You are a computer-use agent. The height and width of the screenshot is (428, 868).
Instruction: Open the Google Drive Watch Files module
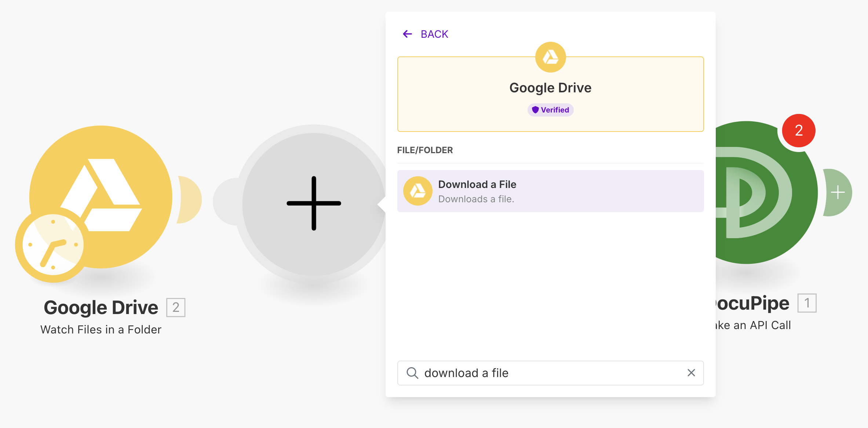pyautogui.click(x=110, y=183)
